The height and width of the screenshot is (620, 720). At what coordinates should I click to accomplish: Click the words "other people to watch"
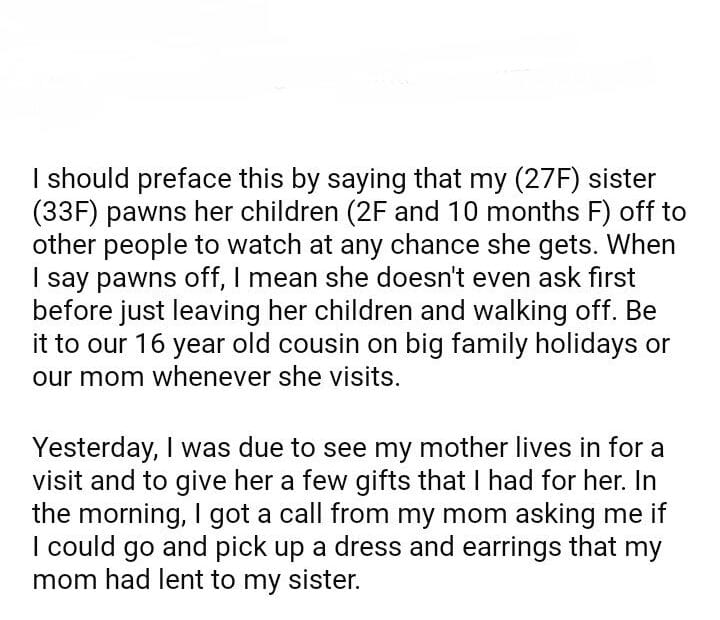pos(136,246)
